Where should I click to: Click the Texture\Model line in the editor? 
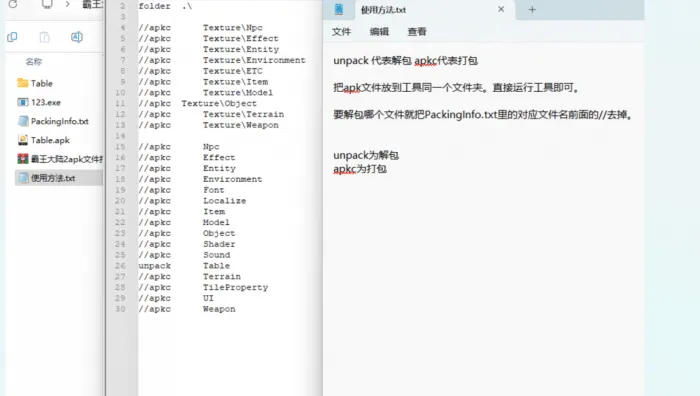coord(206,92)
